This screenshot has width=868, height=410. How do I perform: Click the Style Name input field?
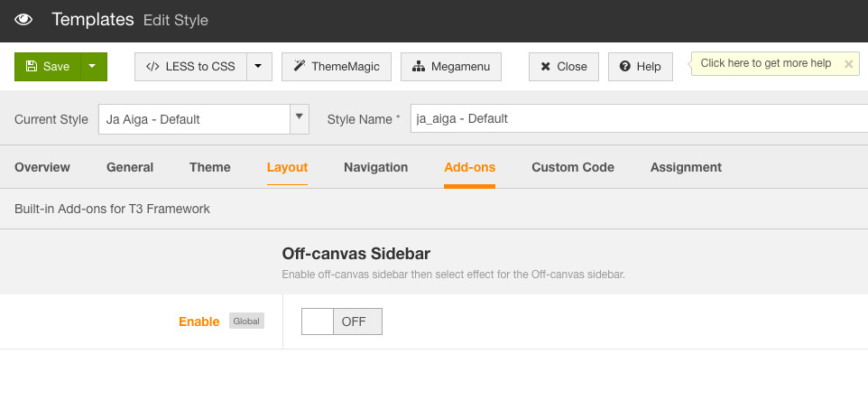[632, 119]
